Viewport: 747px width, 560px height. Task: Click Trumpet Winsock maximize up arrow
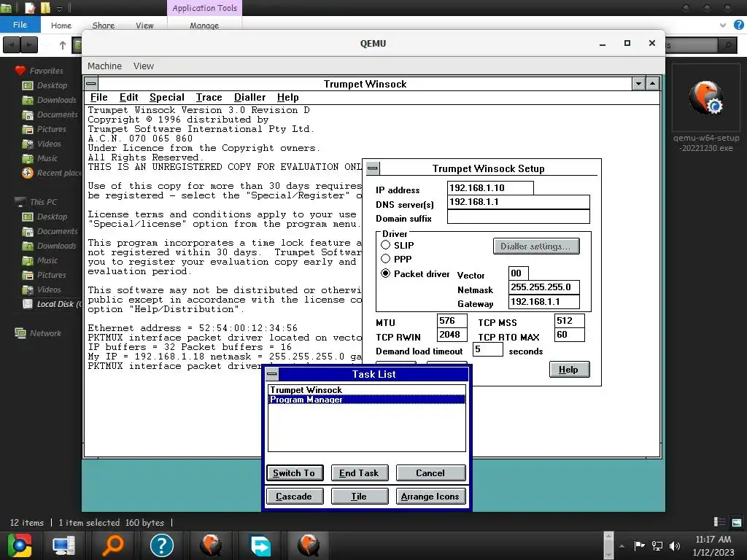(653, 84)
